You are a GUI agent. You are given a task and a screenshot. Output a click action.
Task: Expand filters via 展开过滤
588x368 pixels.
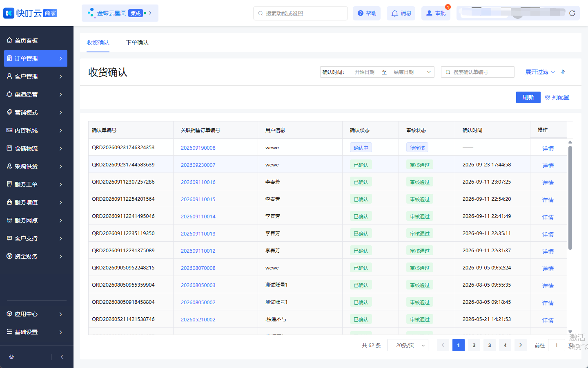click(540, 72)
